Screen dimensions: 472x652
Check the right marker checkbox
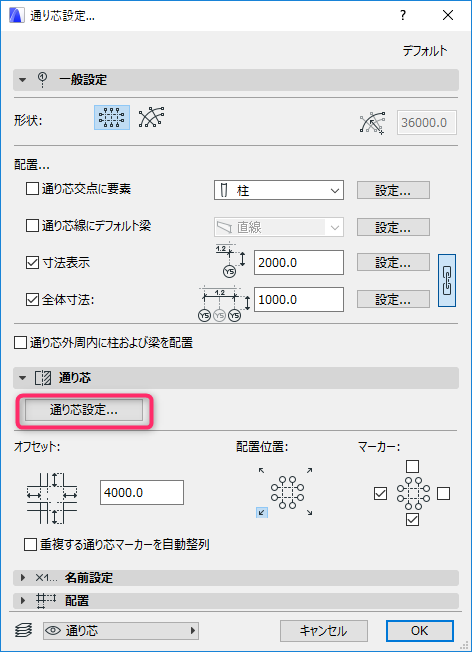443,494
